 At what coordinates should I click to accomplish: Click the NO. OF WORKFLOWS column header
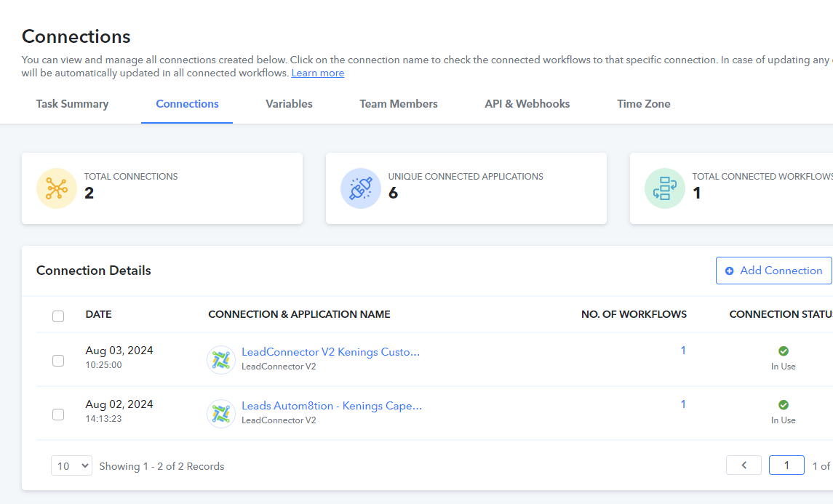point(634,314)
